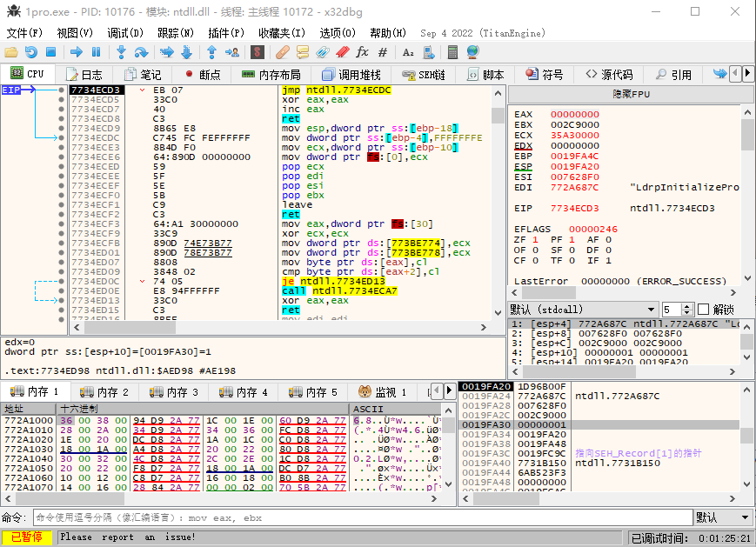This screenshot has height=547, width=756.
Task: Click the EIP register value 7734ECD3
Action: [x=575, y=208]
